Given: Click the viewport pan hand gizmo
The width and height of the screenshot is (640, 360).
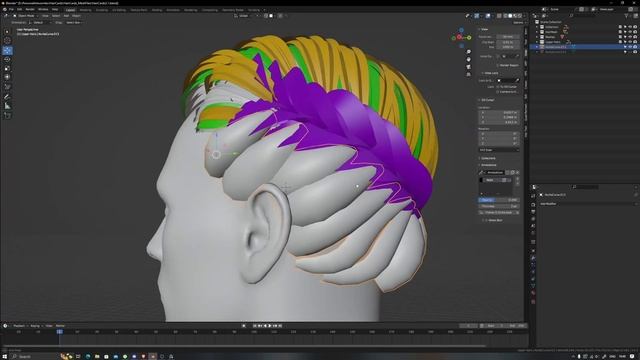Looking at the screenshot, I should (469, 59).
